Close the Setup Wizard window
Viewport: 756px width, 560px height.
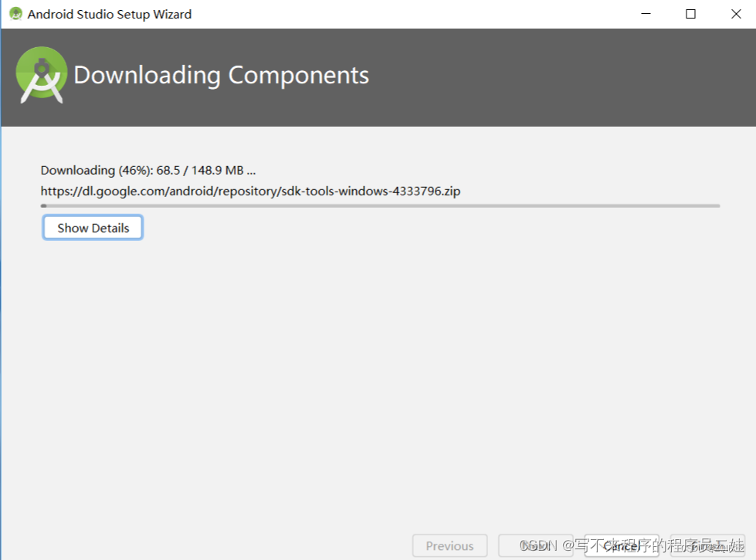[736, 14]
